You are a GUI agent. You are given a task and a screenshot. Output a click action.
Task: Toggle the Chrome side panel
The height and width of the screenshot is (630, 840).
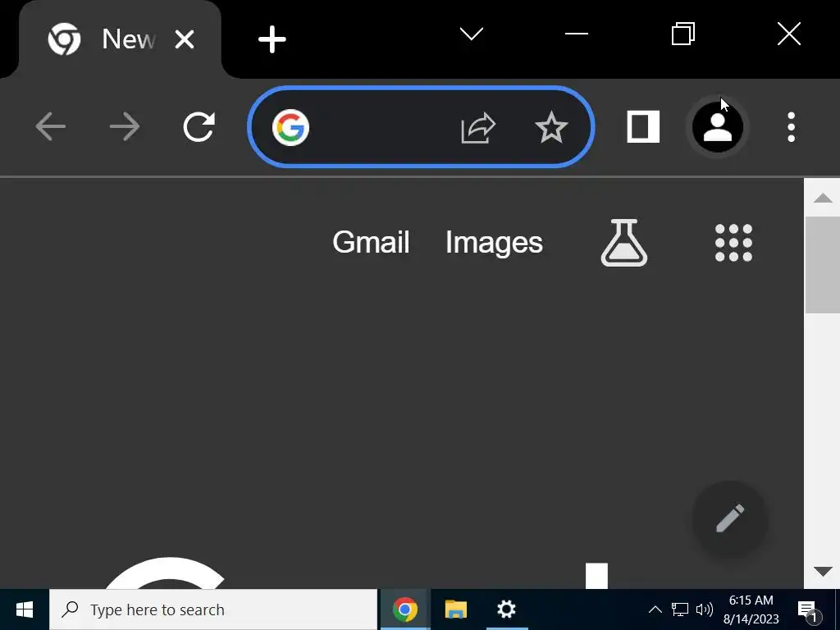click(x=643, y=127)
